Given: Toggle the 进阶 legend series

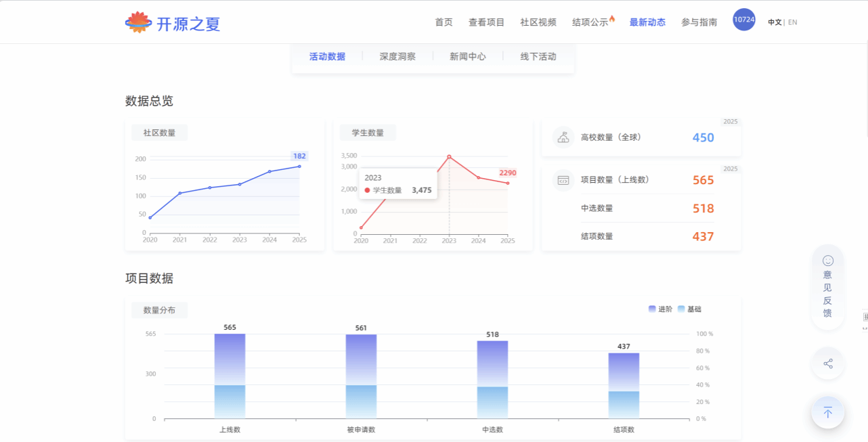Looking at the screenshot, I should [x=660, y=309].
